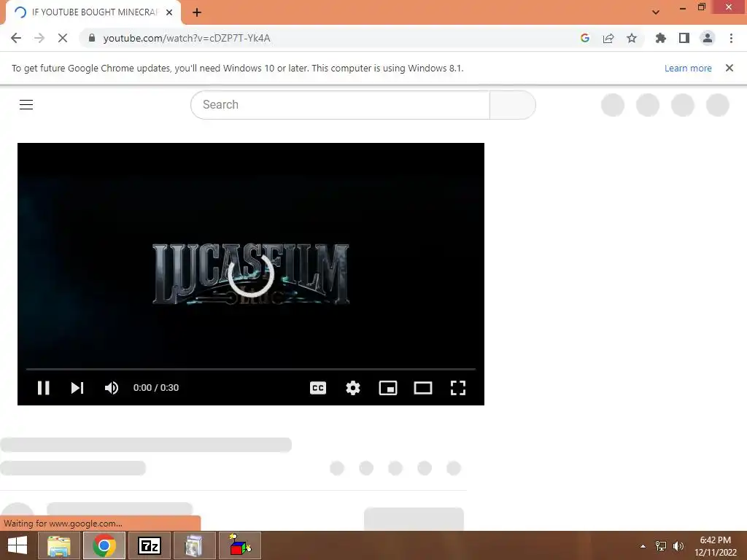Screen dimensions: 747x560
Task: Open Chrome three-dot menu
Action: [731, 38]
